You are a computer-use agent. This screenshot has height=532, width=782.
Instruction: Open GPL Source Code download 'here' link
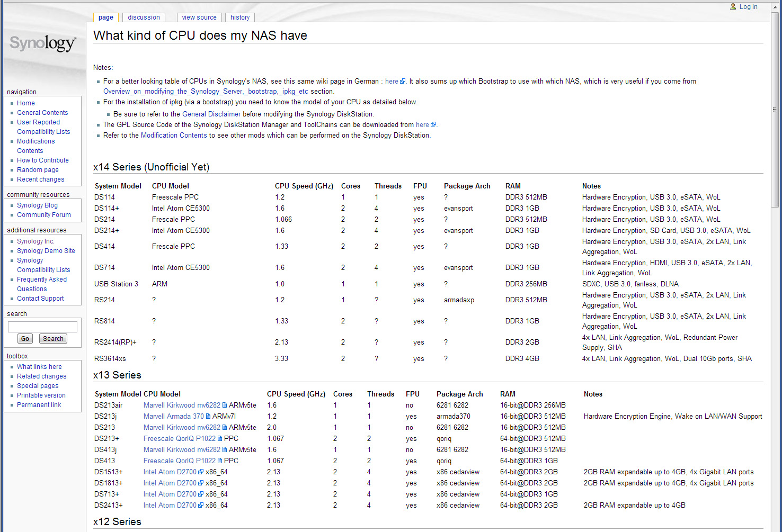(x=425, y=125)
